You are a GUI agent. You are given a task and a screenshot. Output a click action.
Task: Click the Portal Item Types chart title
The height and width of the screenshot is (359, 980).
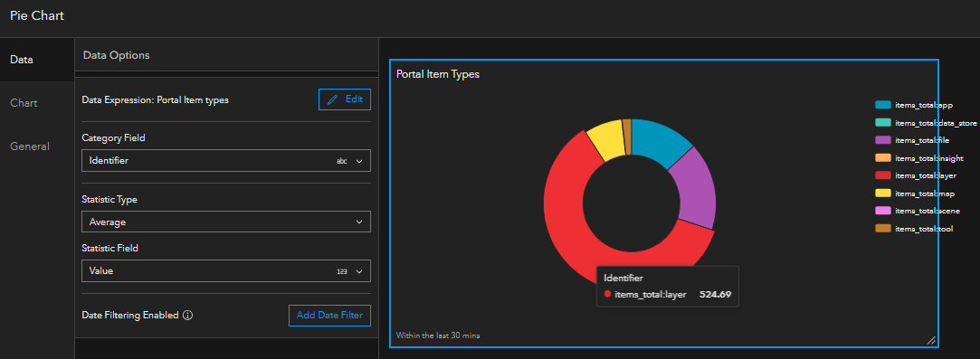click(437, 74)
